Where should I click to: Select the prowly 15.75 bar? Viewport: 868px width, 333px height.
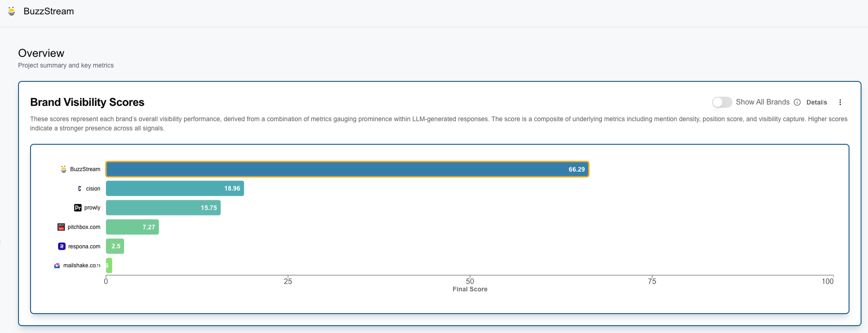pos(163,208)
